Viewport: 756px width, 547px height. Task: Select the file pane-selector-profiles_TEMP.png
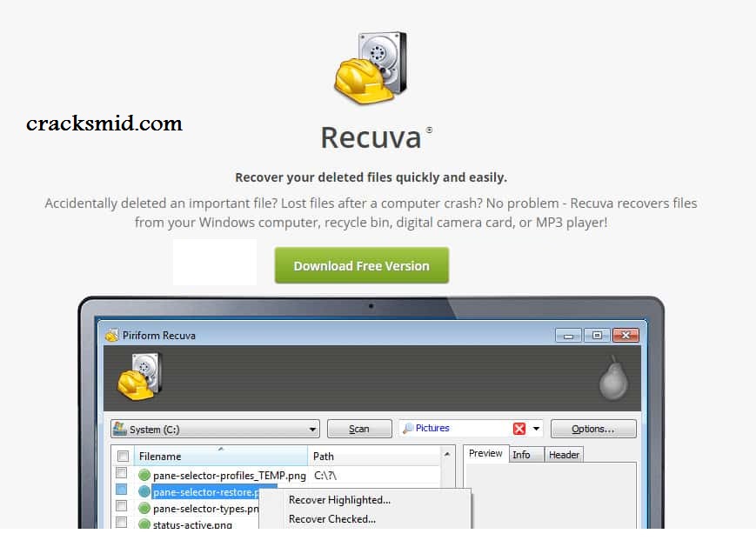[230, 476]
